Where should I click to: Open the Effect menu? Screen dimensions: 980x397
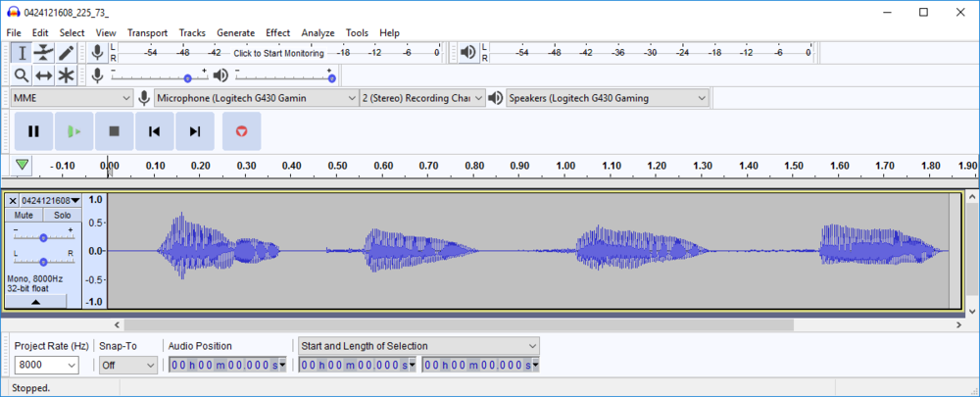(277, 33)
